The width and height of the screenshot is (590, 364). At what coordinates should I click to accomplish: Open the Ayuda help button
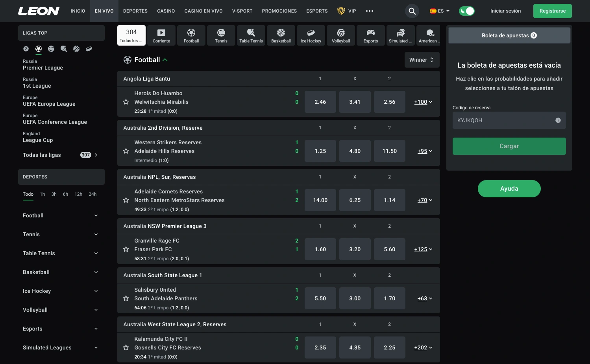509,189
